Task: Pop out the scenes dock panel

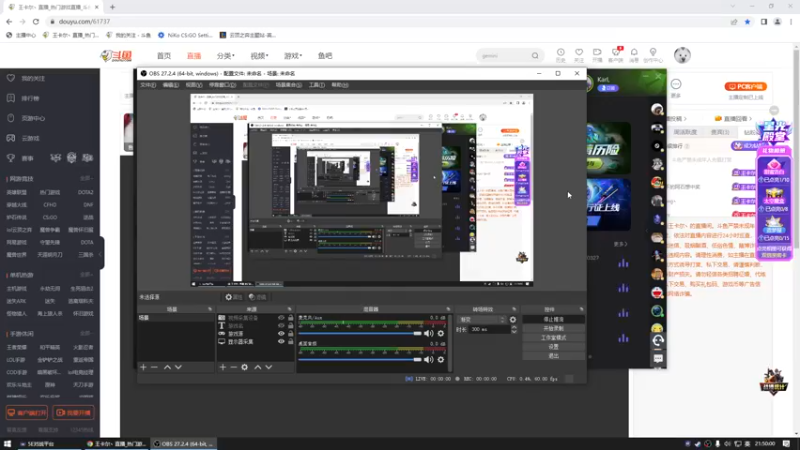Action: (210, 309)
